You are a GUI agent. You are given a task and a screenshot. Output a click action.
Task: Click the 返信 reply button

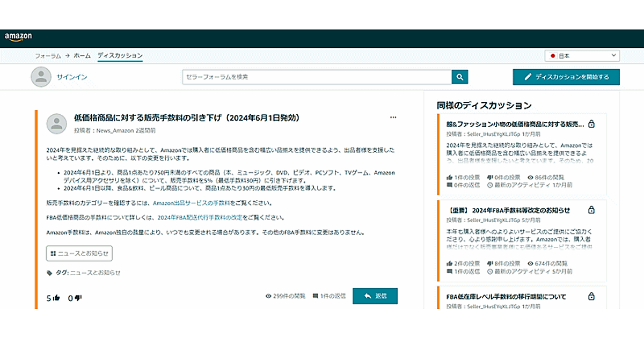[x=375, y=296]
